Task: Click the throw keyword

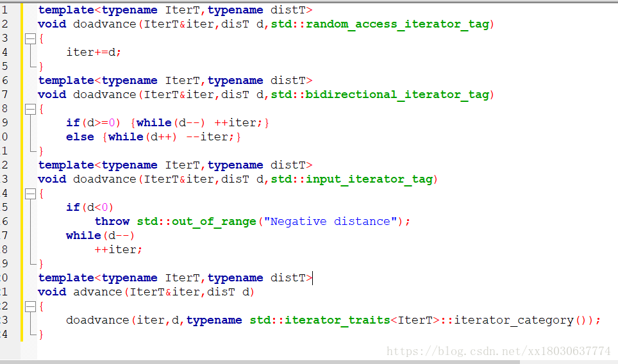Action: [112, 222]
